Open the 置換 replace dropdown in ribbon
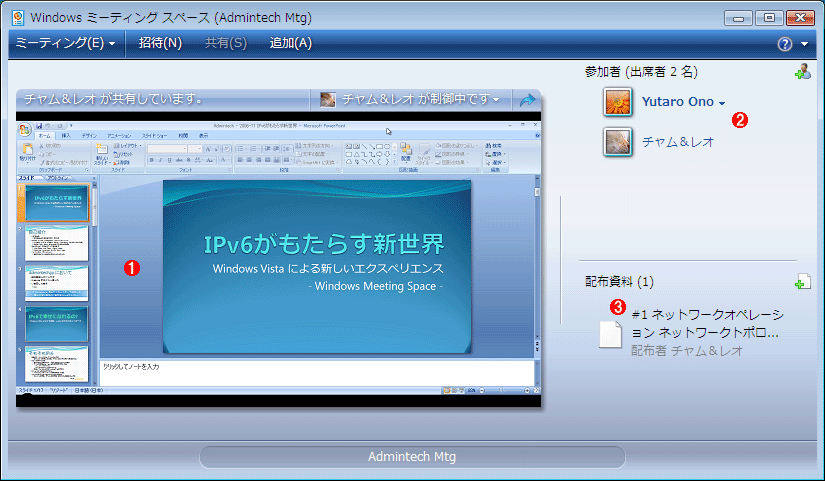This screenshot has width=825, height=481. (x=495, y=154)
